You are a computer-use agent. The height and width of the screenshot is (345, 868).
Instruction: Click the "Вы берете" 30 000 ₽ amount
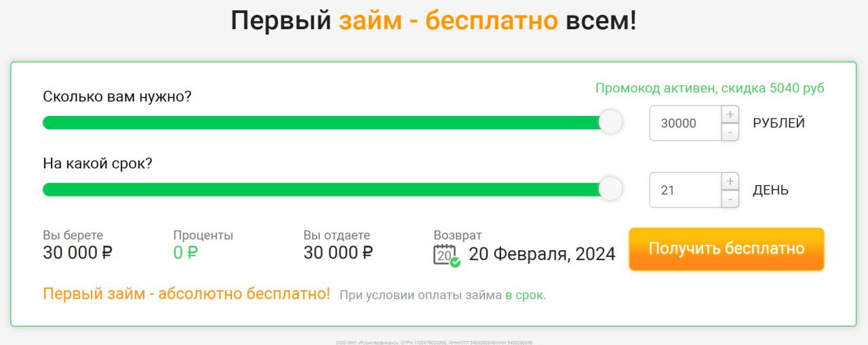coord(77,253)
